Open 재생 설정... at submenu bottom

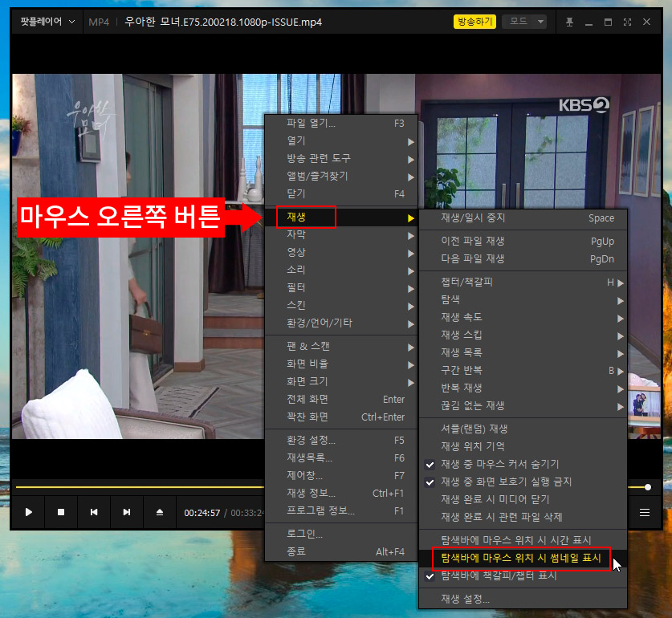click(x=523, y=600)
